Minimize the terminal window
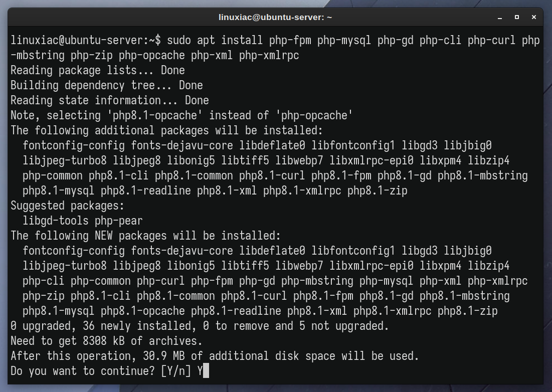552x392 pixels. coord(499,17)
